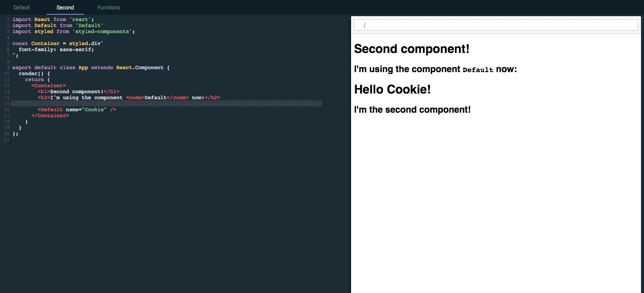Select the Second file tab
The width and height of the screenshot is (644, 293).
tap(65, 8)
